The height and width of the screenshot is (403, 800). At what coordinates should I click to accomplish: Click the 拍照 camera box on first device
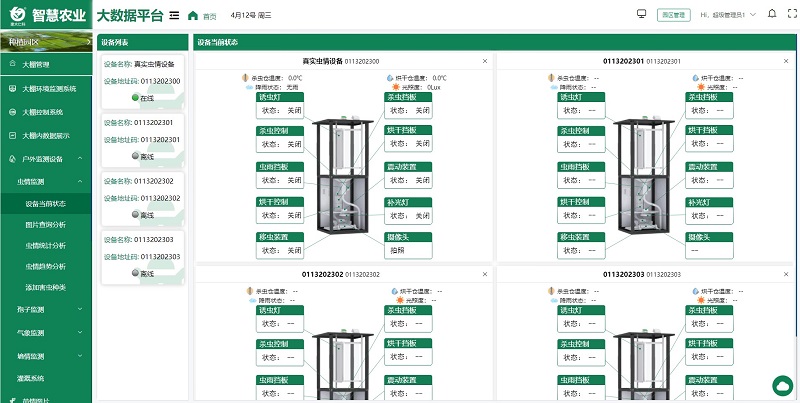408,250
